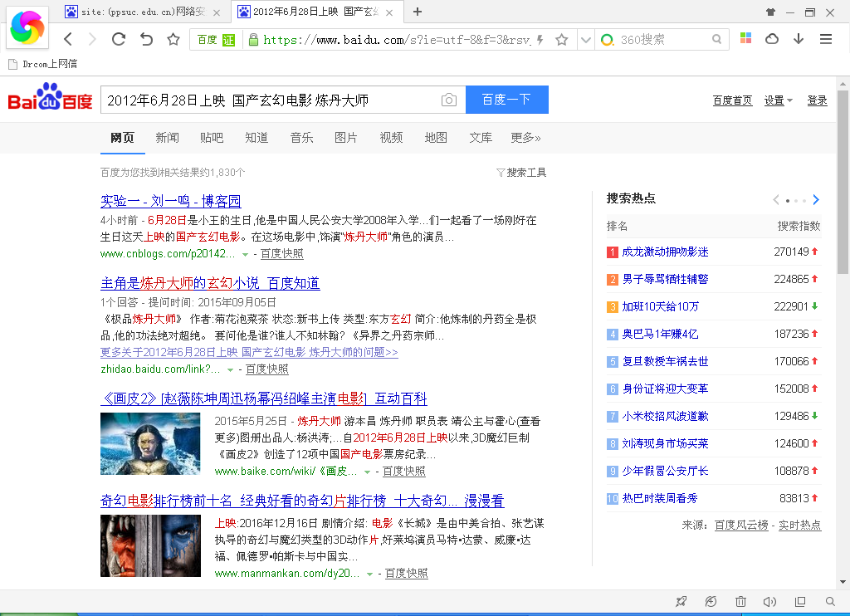The image size is (850, 616).
Task: Open downloads with the down arrow icon
Action: pyautogui.click(x=799, y=38)
